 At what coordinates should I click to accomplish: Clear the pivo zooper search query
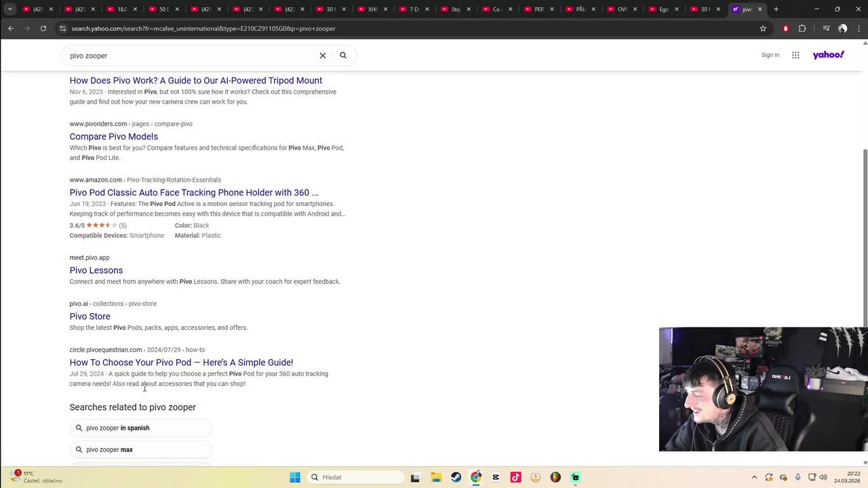[x=323, y=56]
